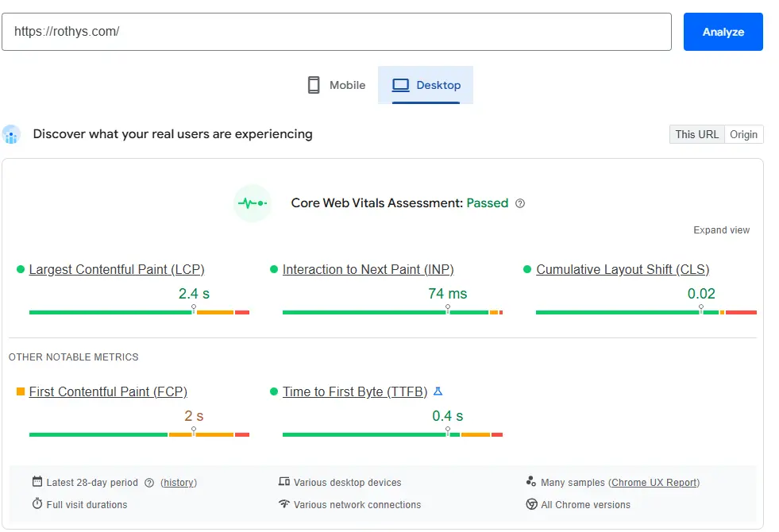Click the help icon next to Passed
The width and height of the screenshot is (779, 532).
[x=520, y=203]
